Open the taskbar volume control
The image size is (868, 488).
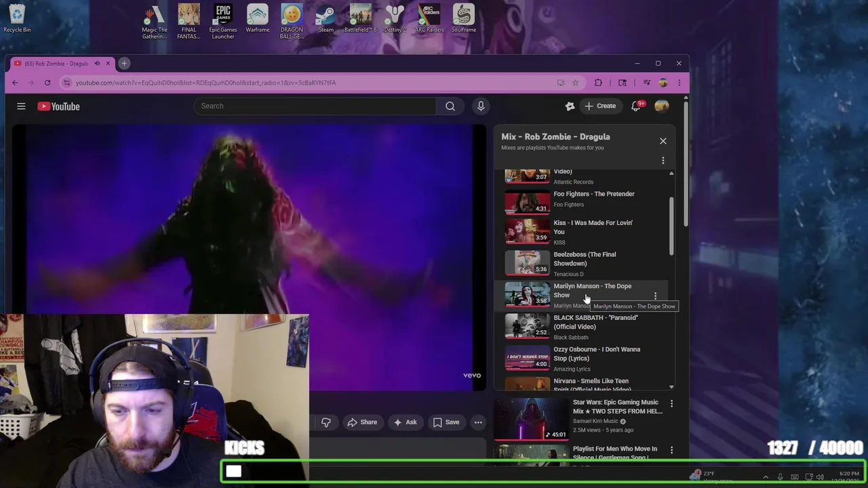pos(821,477)
